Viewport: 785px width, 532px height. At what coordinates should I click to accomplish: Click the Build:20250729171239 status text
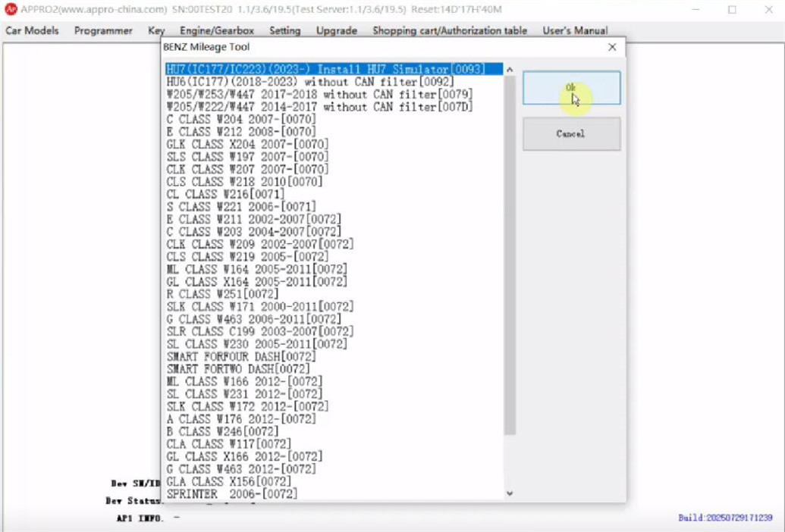(x=725, y=518)
